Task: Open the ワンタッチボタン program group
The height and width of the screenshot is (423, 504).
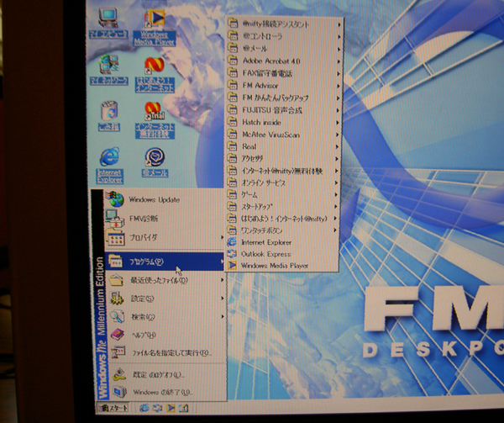Action: (282, 230)
